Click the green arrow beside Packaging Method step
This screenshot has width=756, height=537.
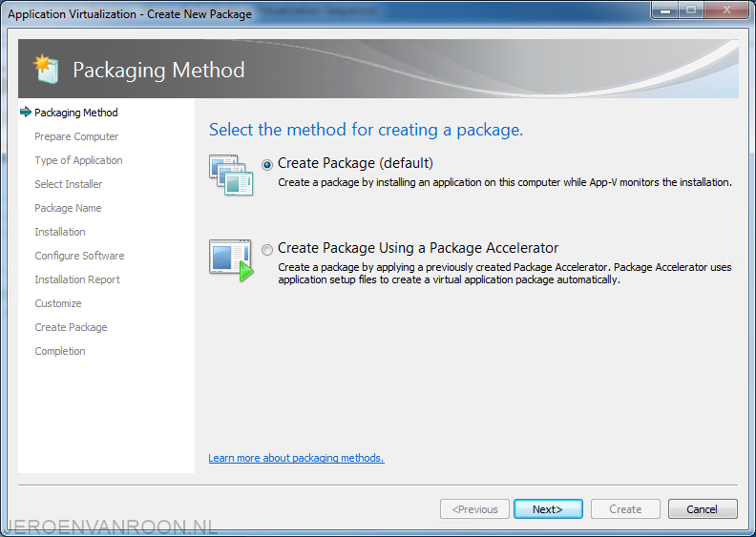coord(26,113)
